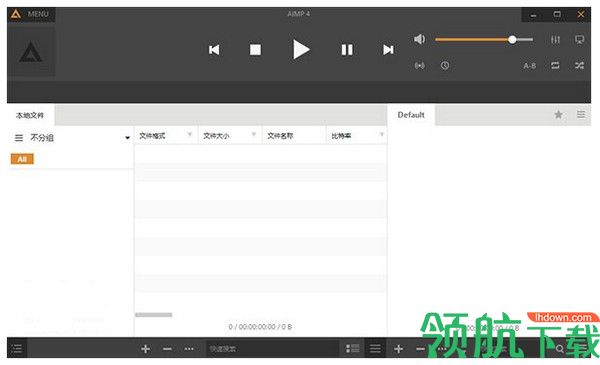Switch to the 本地文件 tab
Screen dimensions: 600x365
(x=30, y=115)
